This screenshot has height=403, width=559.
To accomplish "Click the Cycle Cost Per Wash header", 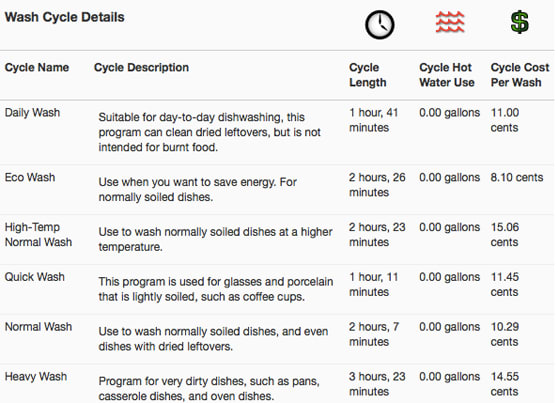I will tap(520, 75).
